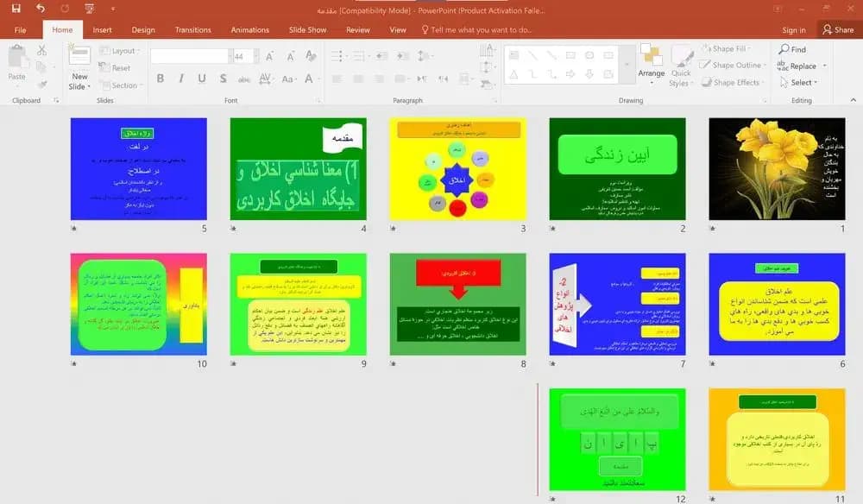Toggle Center alignment button
Screen dimensions: 863x504
[358, 79]
